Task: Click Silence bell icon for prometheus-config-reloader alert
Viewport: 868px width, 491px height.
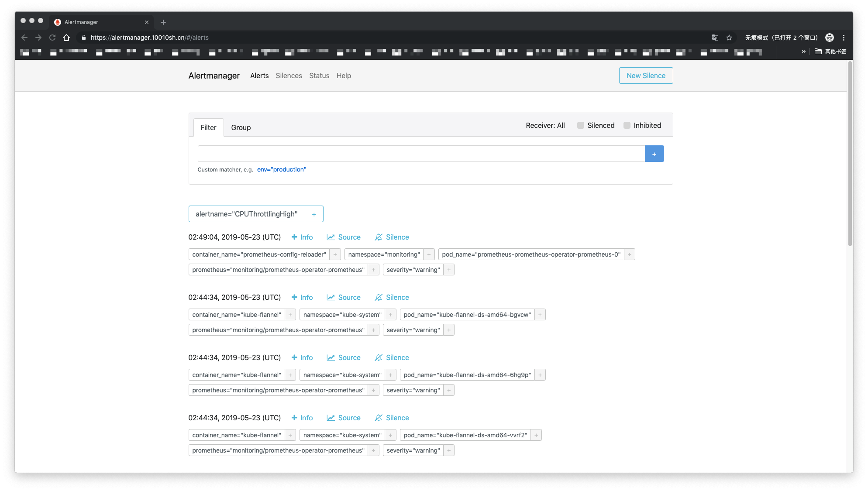Action: [379, 237]
